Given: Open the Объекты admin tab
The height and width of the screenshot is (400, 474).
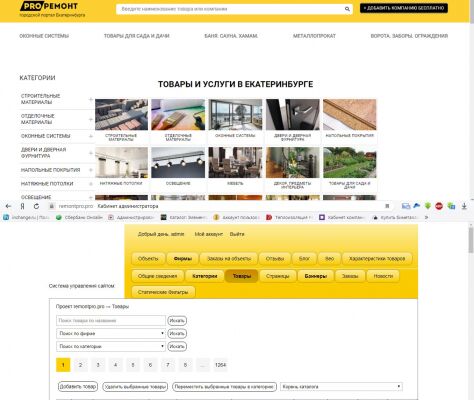Looking at the screenshot, I should [x=148, y=259].
